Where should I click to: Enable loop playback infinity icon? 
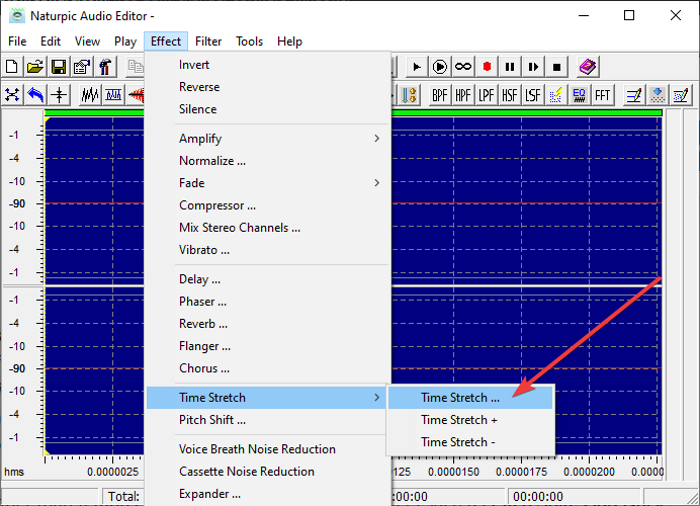(x=463, y=67)
